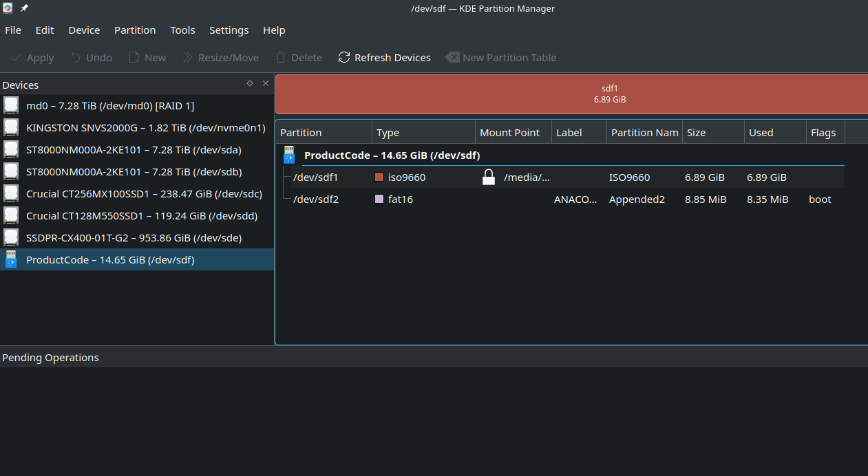The image size is (868, 476).
Task: Click the ISO9660 partition name cell
Action: click(629, 177)
